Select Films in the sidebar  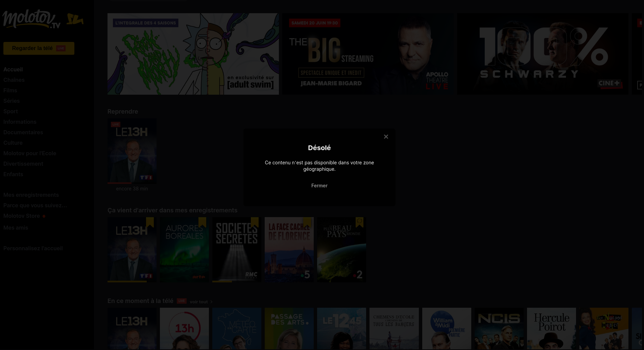(10, 90)
